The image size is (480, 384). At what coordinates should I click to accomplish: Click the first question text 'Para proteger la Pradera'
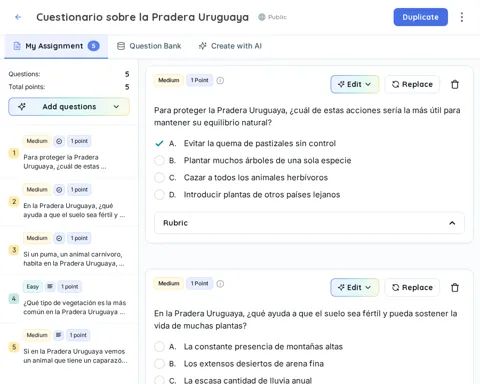[307, 116]
